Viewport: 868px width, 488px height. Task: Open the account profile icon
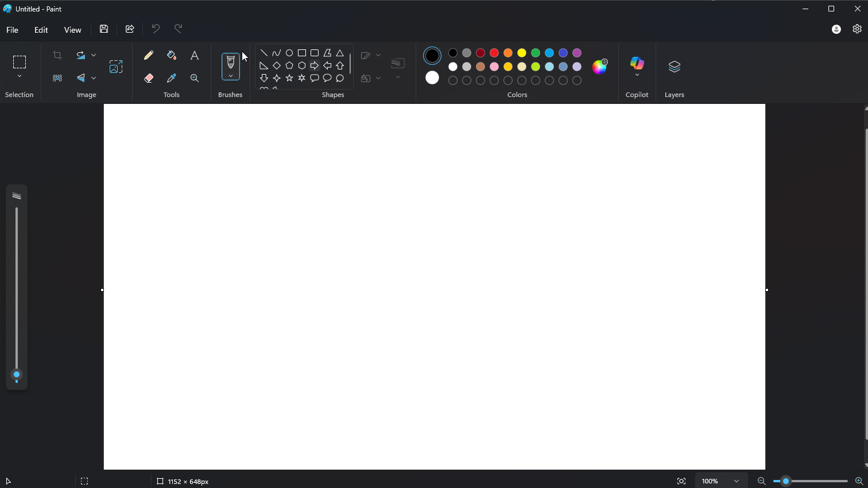836,29
